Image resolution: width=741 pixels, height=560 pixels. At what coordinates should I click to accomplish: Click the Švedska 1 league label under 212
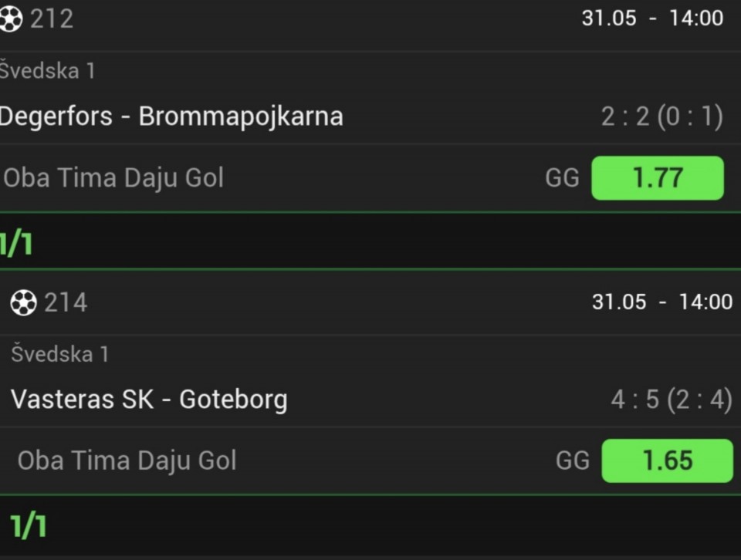pyautogui.click(x=47, y=71)
